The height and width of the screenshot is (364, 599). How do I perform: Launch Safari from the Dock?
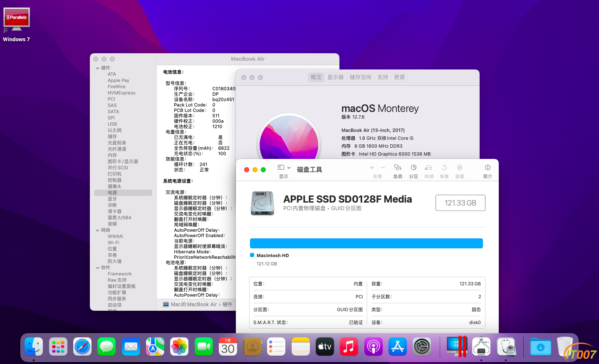point(82,347)
